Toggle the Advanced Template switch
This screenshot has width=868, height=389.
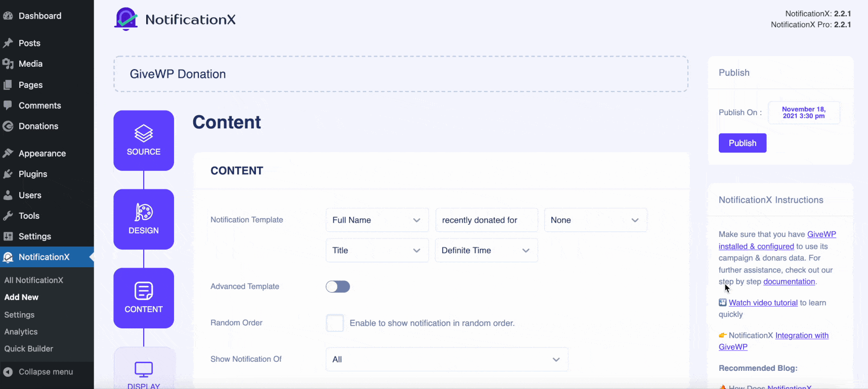[x=338, y=287]
